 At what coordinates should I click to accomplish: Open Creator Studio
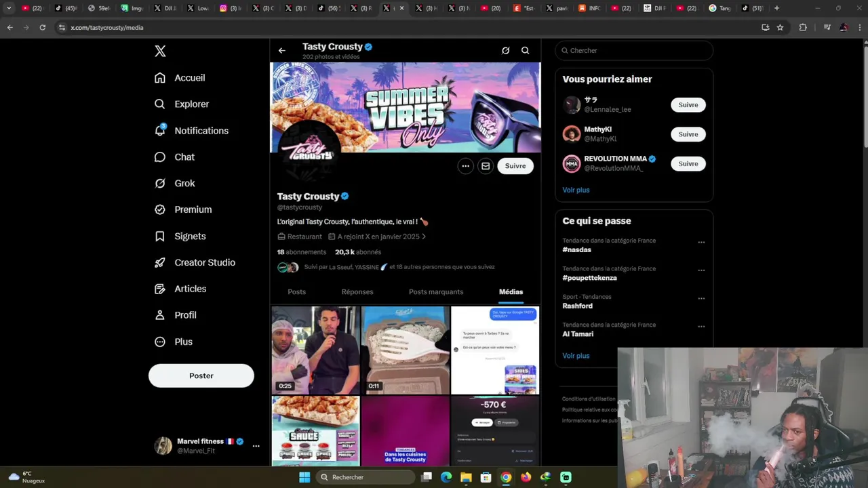point(195,263)
